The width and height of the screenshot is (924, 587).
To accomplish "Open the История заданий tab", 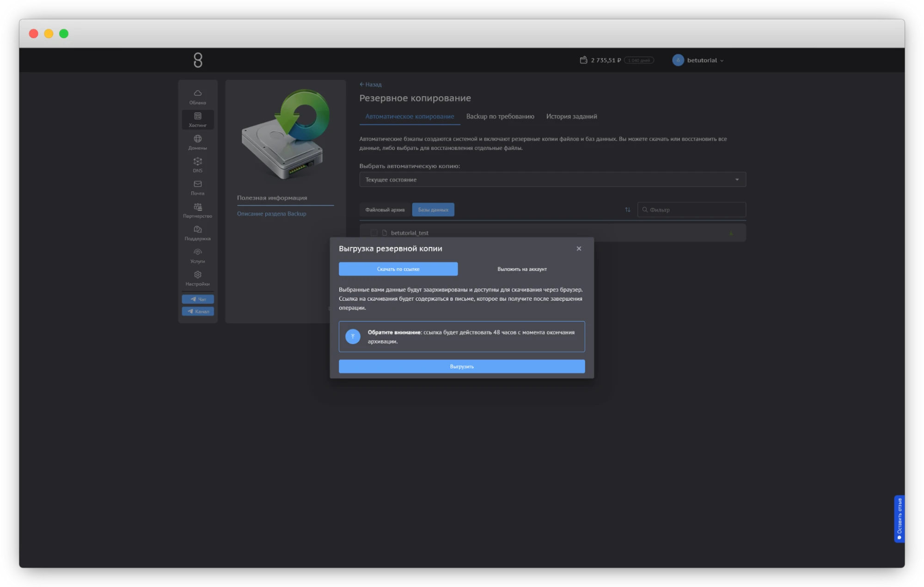I will click(571, 117).
